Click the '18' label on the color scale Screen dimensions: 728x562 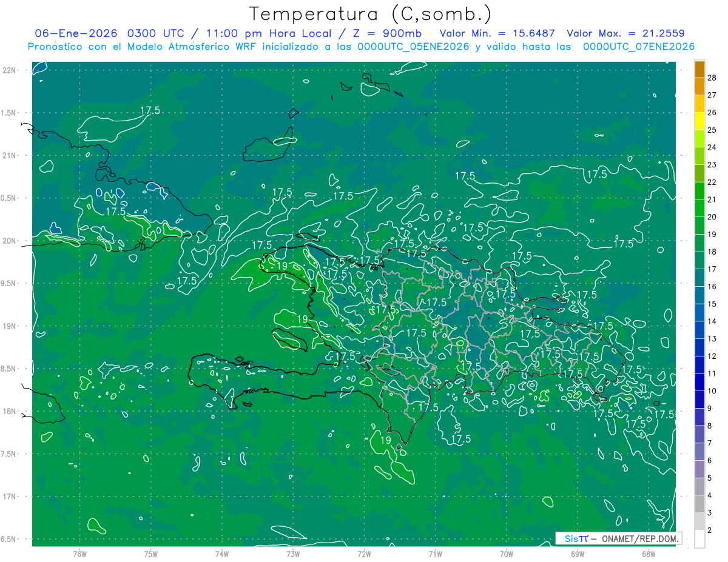712,252
